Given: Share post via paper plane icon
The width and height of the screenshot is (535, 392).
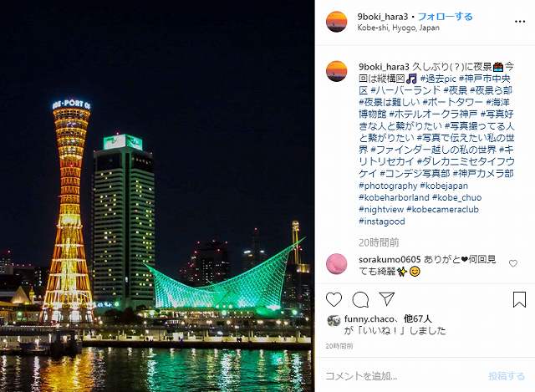Looking at the screenshot, I should click(x=387, y=299).
